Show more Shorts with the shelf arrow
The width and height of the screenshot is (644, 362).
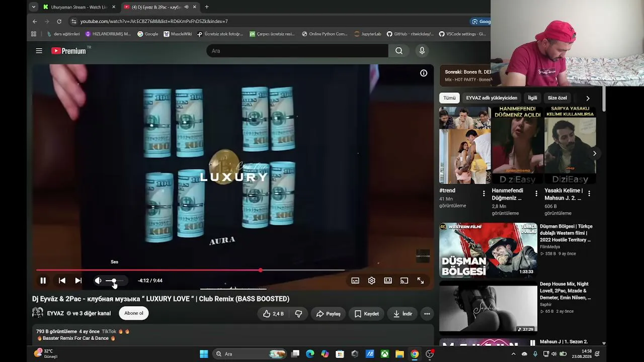pos(594,153)
